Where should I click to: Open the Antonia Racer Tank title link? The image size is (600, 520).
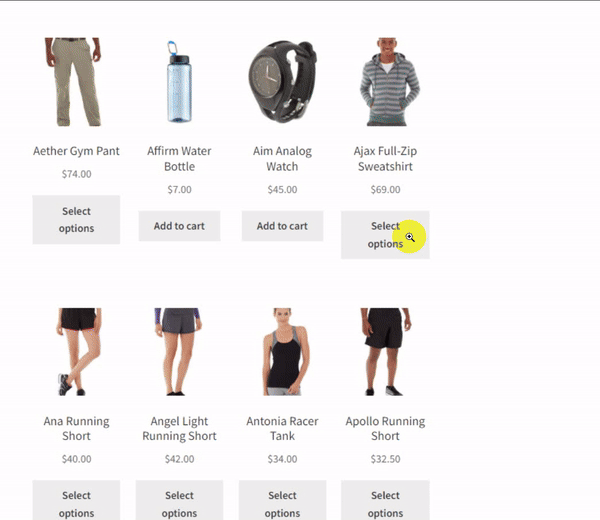[282, 429]
